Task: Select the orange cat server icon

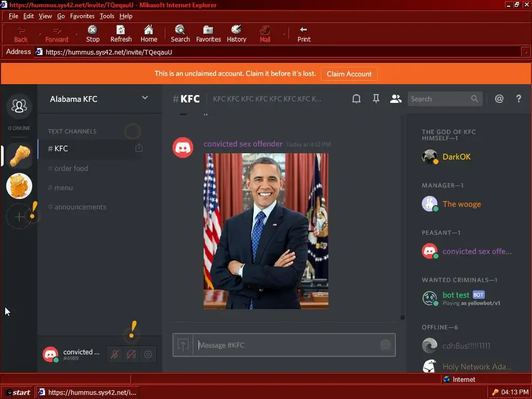Action: [19, 186]
